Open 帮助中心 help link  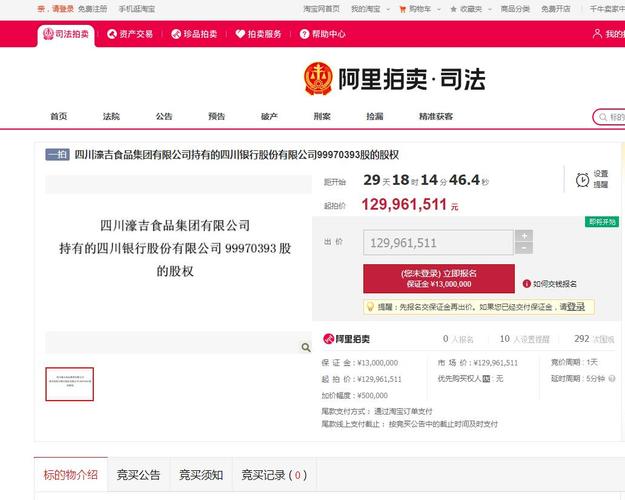[x=322, y=34]
